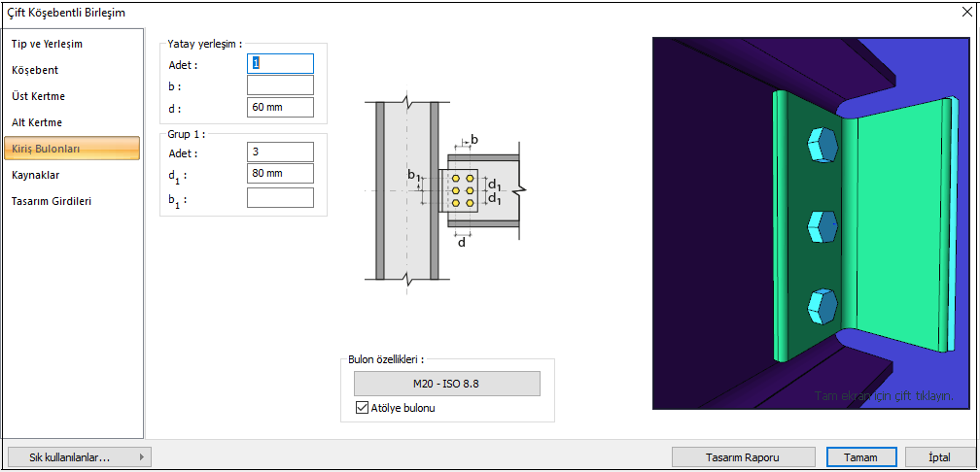Screen dimensions: 980x472
Task: Click the Tam ekran için çift tıklayın hint
Action: pos(884,396)
